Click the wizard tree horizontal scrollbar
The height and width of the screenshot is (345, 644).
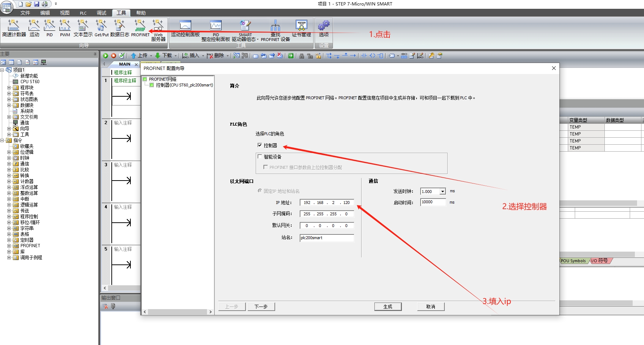pos(177,312)
